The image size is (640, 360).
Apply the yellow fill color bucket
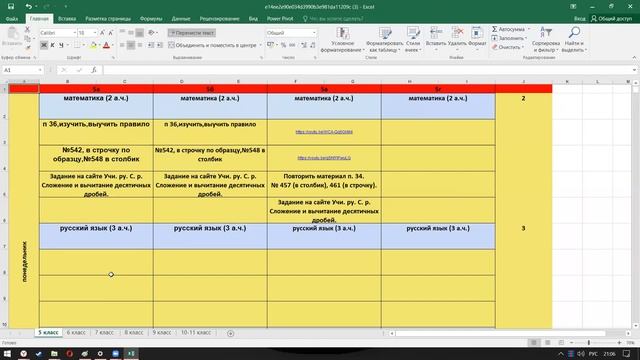(93, 45)
